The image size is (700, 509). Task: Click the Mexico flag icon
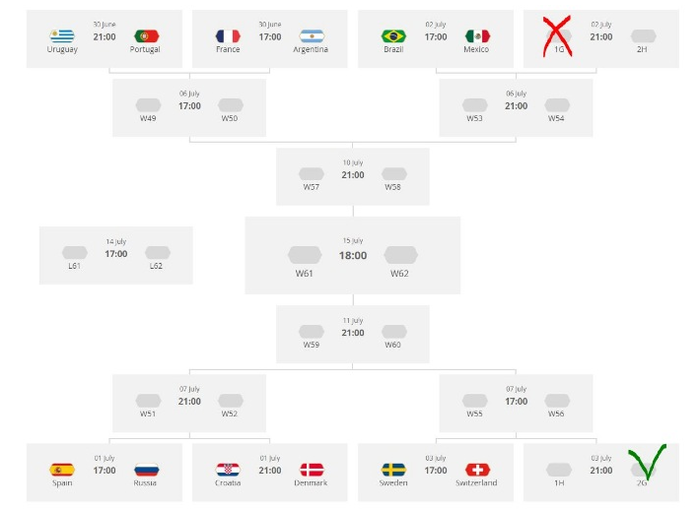click(477, 36)
